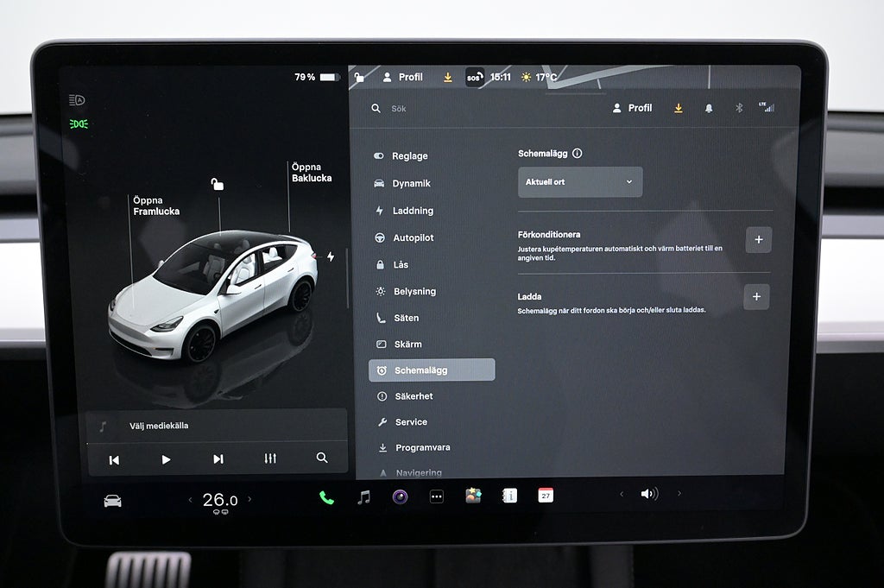Add a Förkonditionera schedule with plus
The width and height of the screenshot is (884, 588).
click(x=758, y=240)
